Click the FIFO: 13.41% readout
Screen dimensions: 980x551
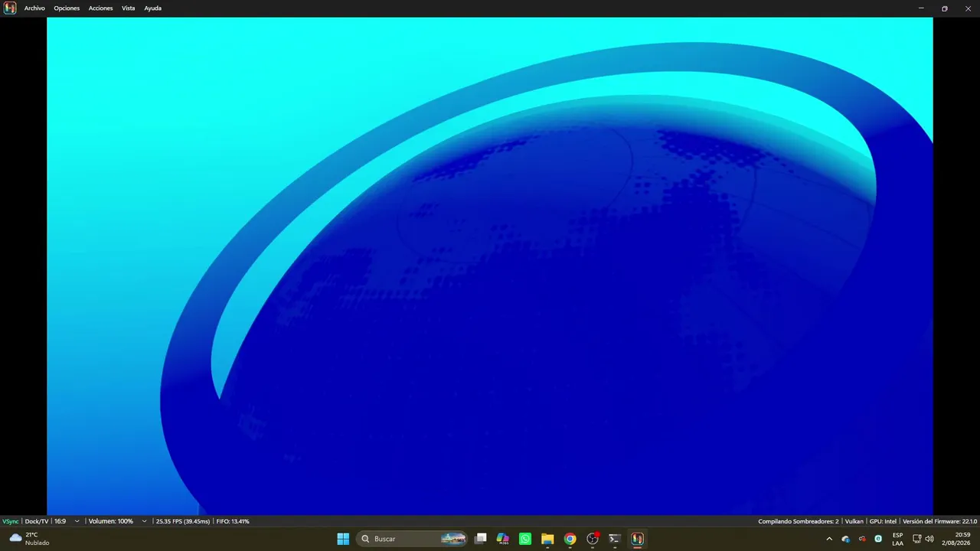tap(233, 521)
